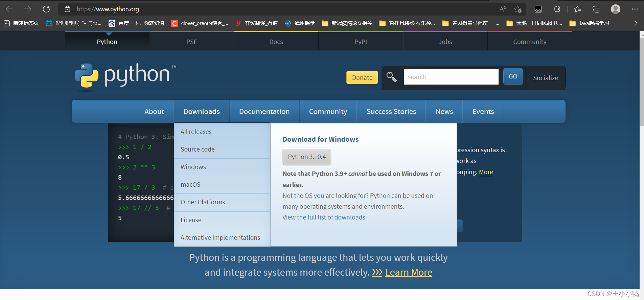Choose Source code in Downloads menu
The height and width of the screenshot is (300, 644).
pyautogui.click(x=222, y=149)
